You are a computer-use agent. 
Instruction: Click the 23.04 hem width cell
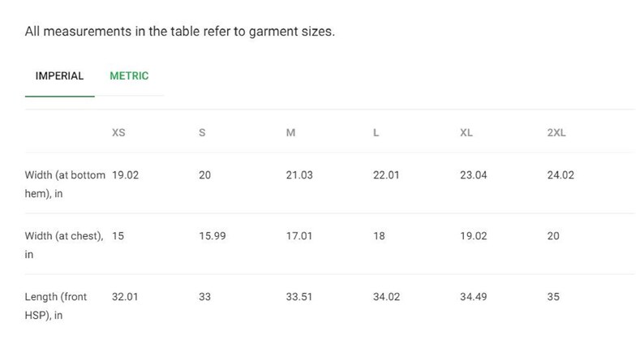click(474, 175)
